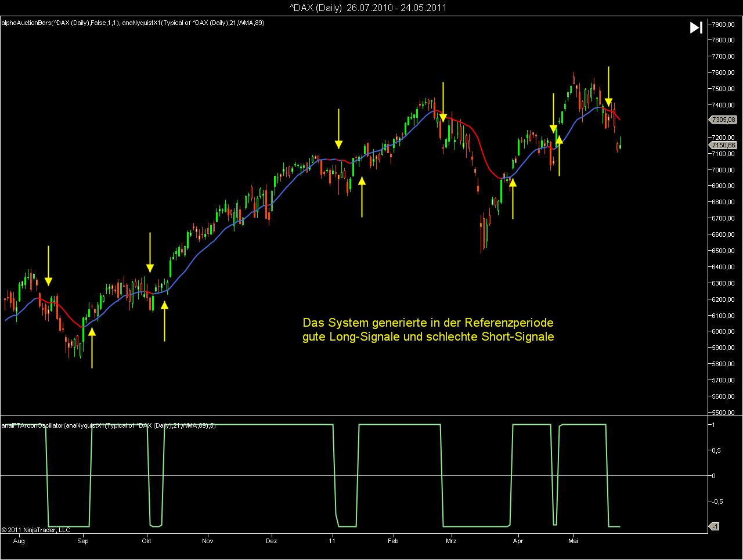The width and height of the screenshot is (743, 560).
Task: Click the year label 11 on the time axis
Action: tap(332, 541)
